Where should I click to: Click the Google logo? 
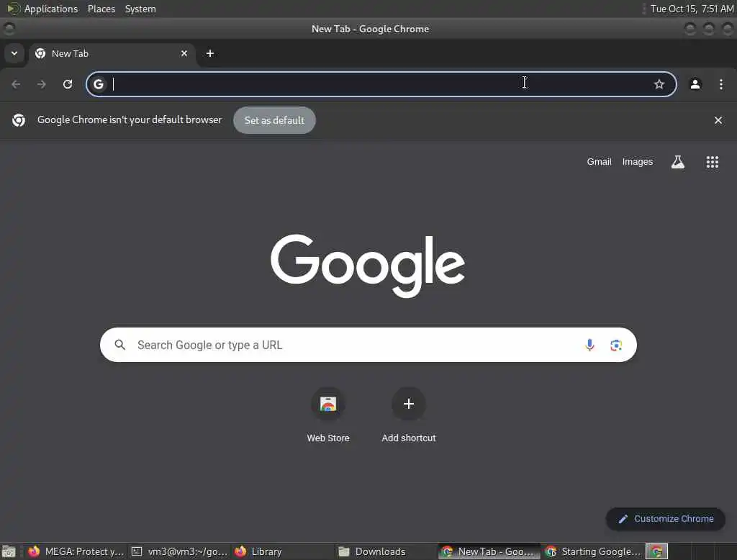[x=368, y=266]
